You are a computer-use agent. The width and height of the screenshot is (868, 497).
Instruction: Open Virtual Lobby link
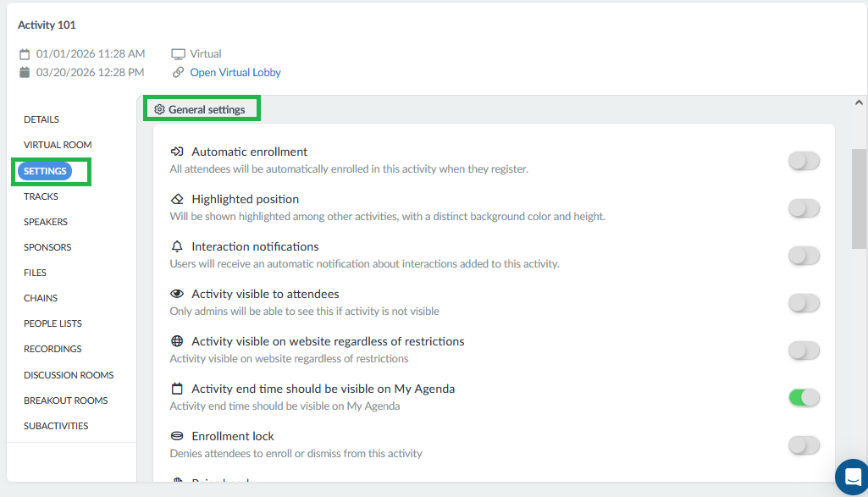[x=235, y=73]
